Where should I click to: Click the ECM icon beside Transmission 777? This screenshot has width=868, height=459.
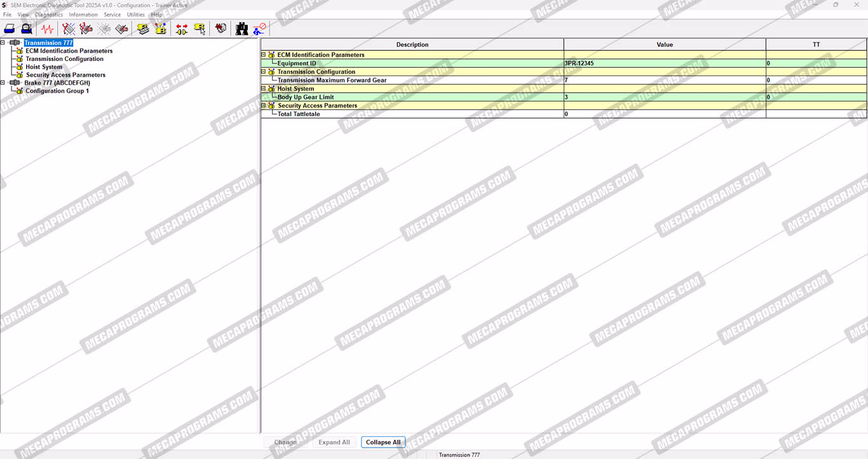[15, 43]
